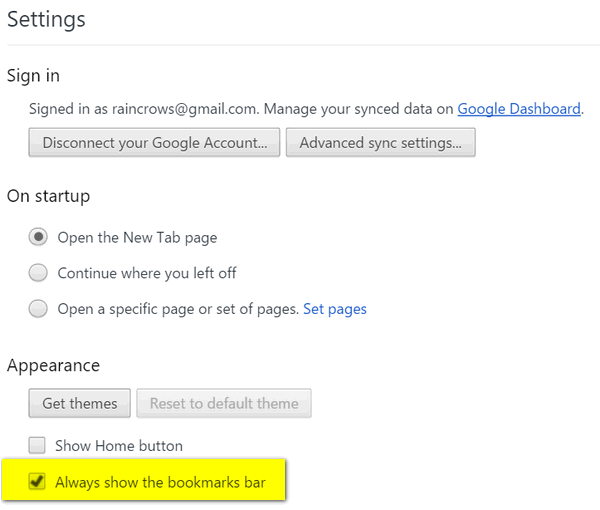Click the 'Continue where you left off' label text

(147, 274)
